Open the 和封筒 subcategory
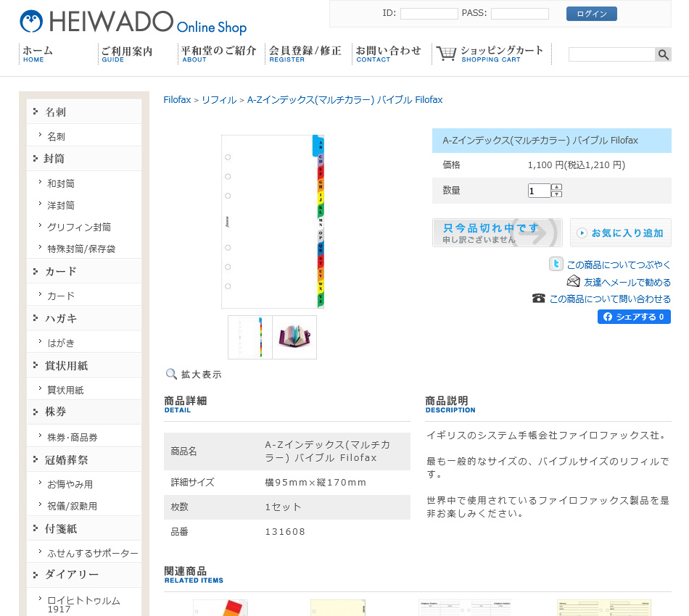The width and height of the screenshot is (689, 616). pos(61,183)
